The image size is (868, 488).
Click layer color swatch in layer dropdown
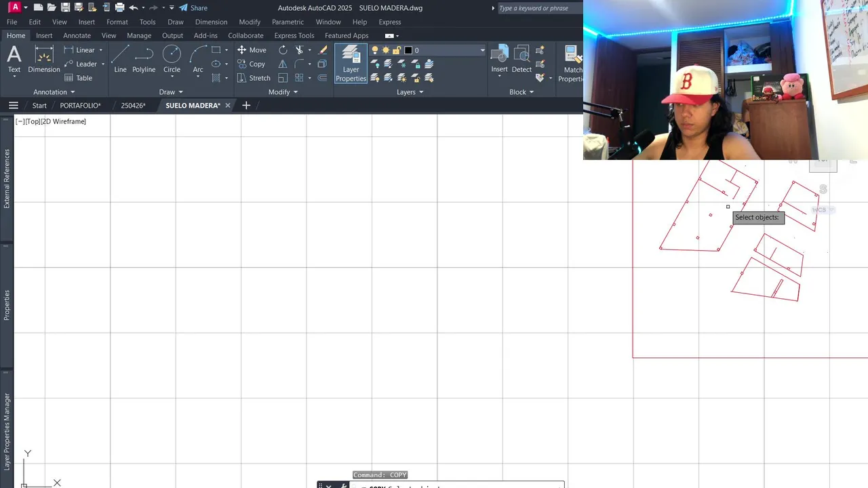pyautogui.click(x=408, y=50)
